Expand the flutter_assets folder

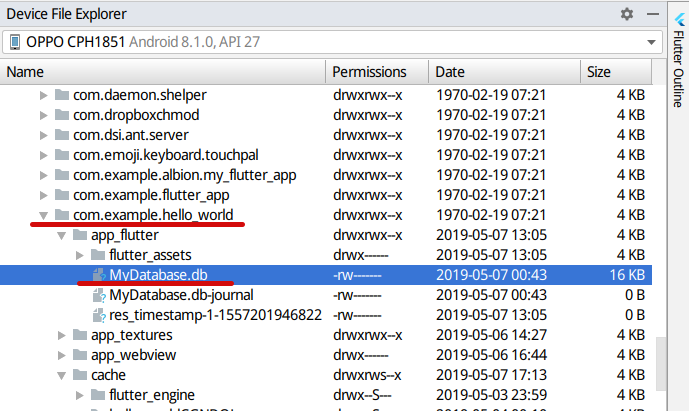[80, 255]
